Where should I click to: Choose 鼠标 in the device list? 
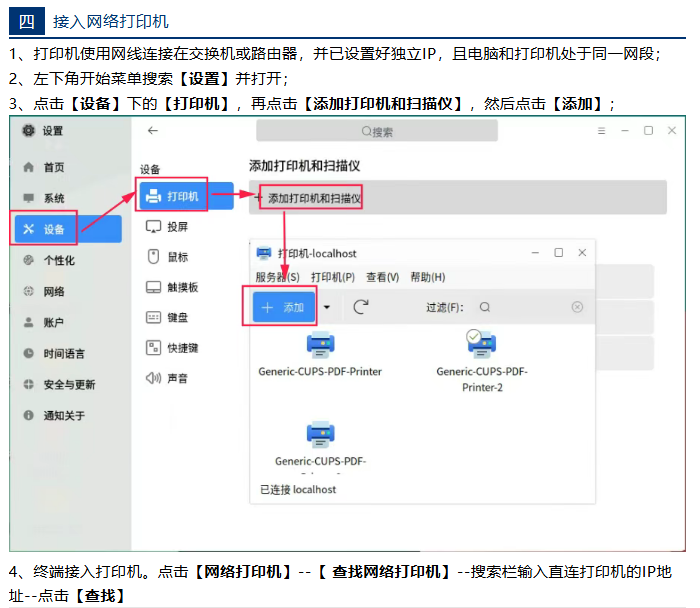177,257
